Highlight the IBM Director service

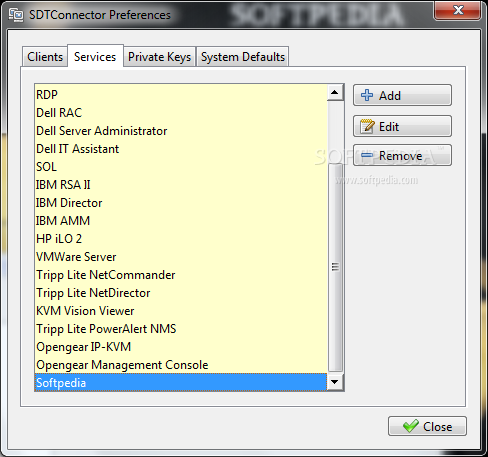[x=181, y=203]
